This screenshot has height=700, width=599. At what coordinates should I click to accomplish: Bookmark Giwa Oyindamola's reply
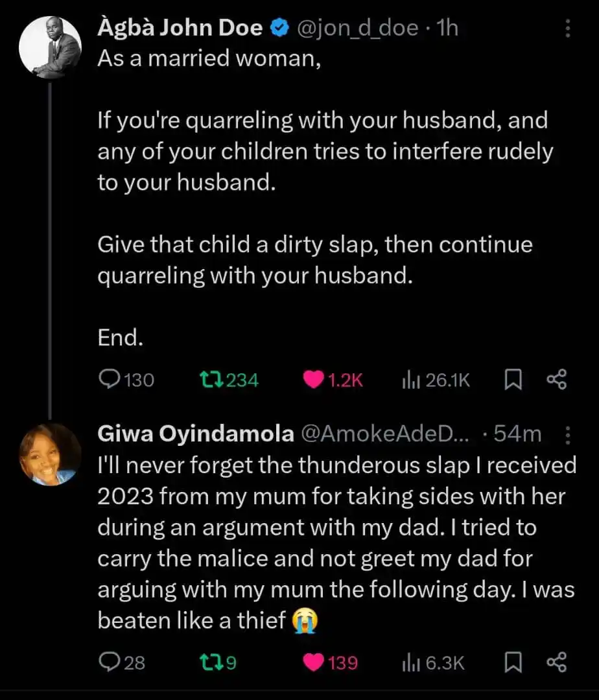coord(513,663)
